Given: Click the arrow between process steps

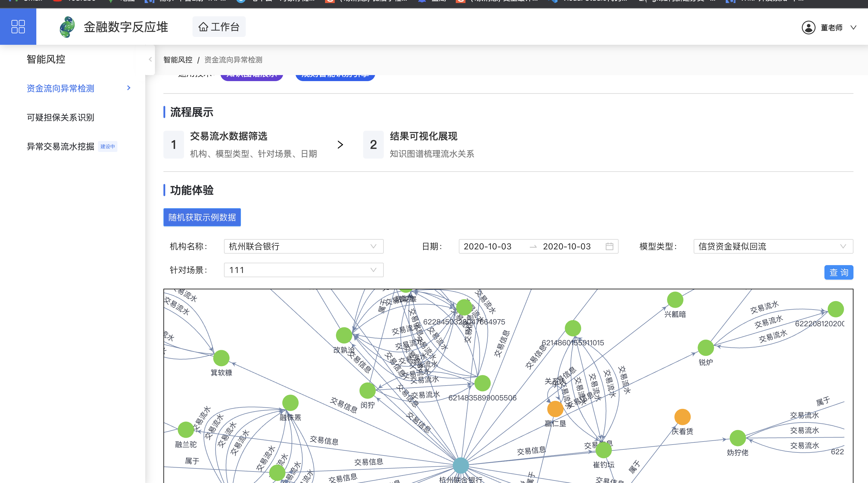Looking at the screenshot, I should pyautogui.click(x=340, y=144).
